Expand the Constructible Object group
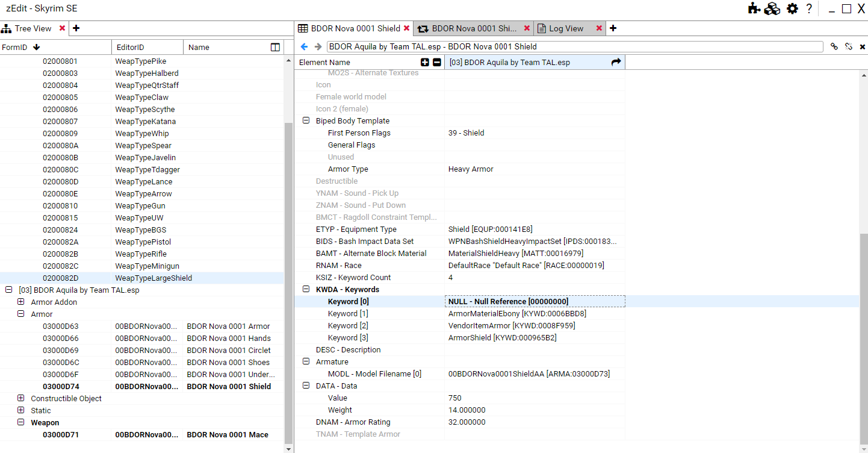The height and width of the screenshot is (453, 868). point(20,398)
